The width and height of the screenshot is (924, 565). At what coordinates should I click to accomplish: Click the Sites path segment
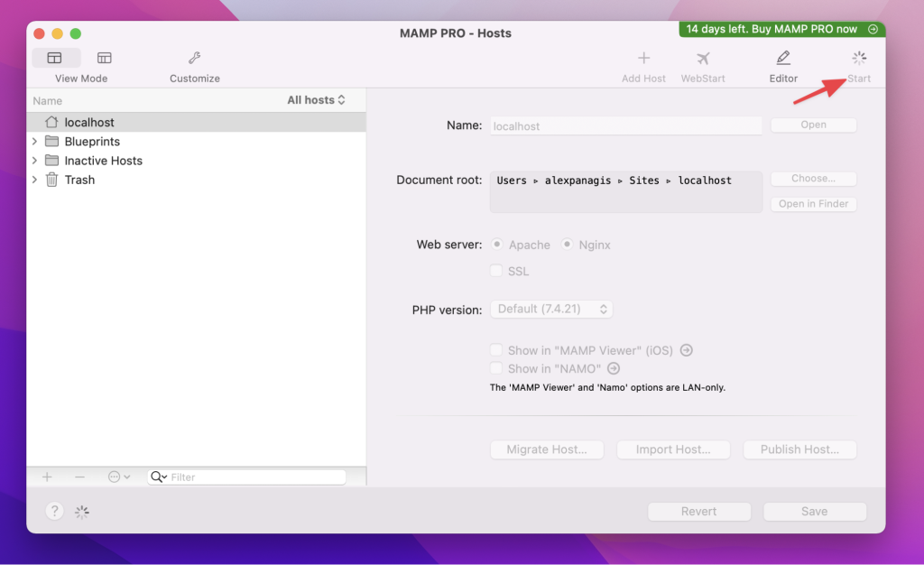[644, 181]
